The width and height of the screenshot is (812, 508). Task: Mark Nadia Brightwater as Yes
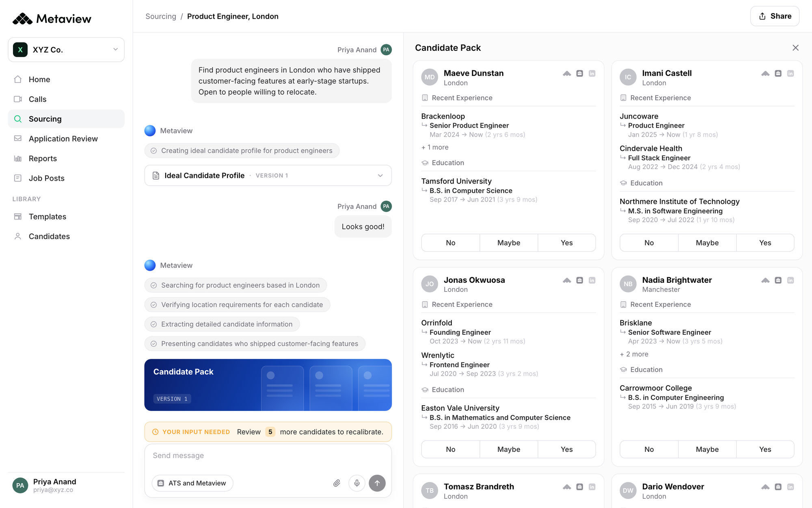765,449
